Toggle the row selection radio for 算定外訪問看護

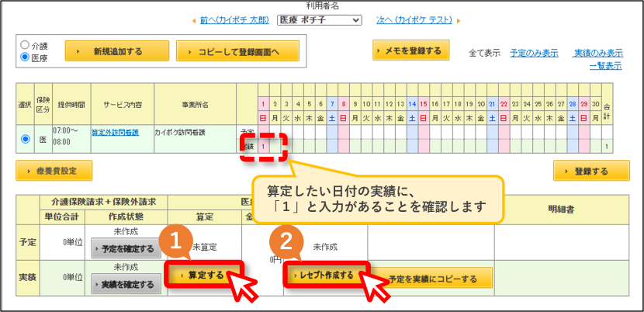[26, 139]
